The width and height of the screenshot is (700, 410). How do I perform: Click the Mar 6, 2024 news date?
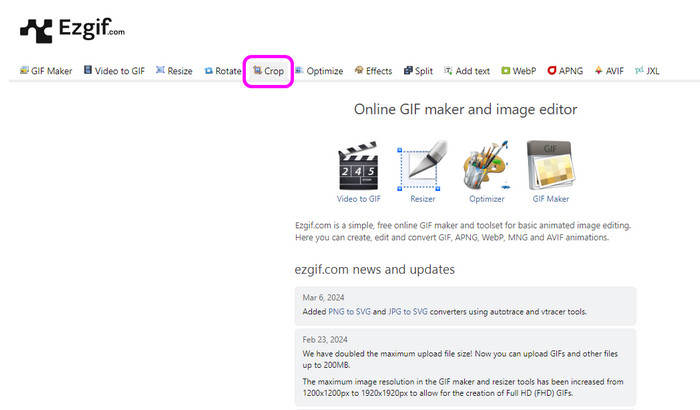coord(323,297)
